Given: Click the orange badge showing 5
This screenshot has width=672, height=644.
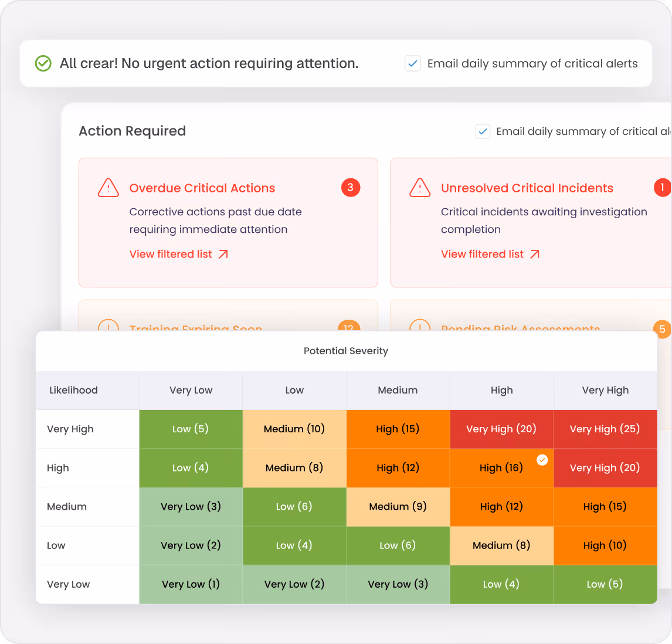Looking at the screenshot, I should point(662,329).
